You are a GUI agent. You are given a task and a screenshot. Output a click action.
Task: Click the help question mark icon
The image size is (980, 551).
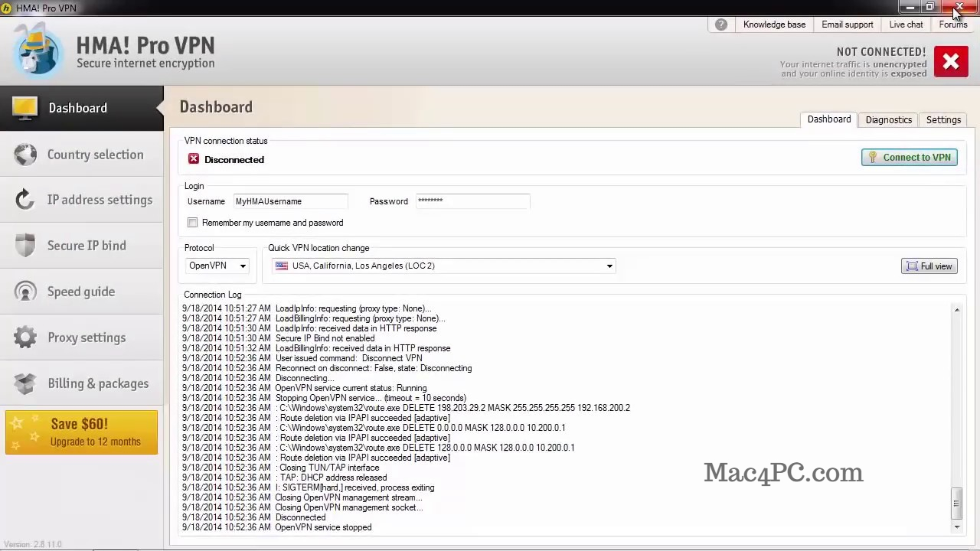(721, 24)
